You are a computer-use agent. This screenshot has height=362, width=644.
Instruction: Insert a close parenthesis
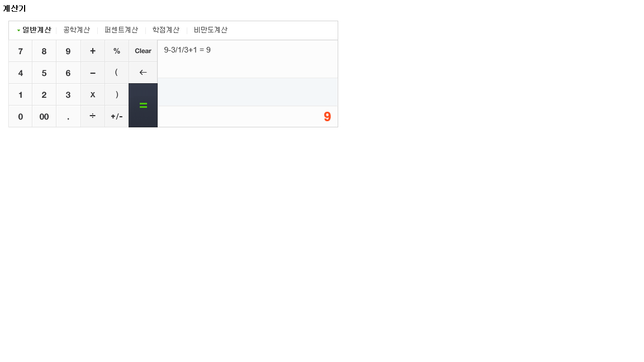[x=117, y=94]
